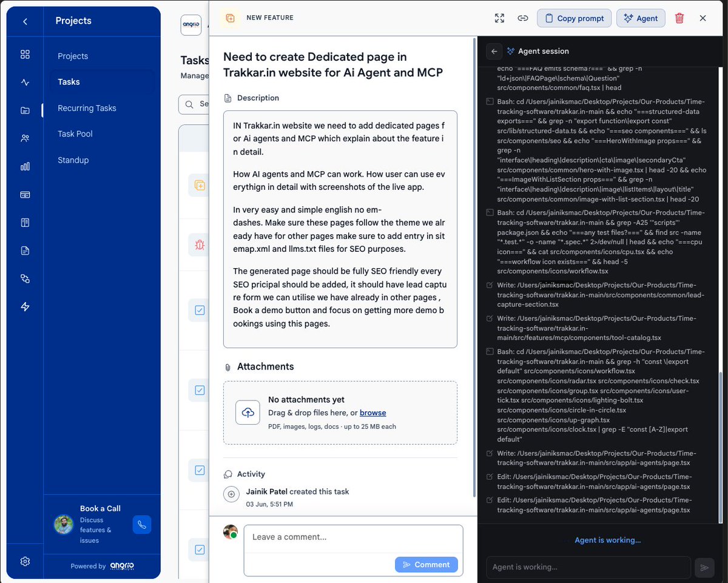Click the Agent button in the header
Image resolution: width=728 pixels, height=583 pixels.
click(x=641, y=18)
